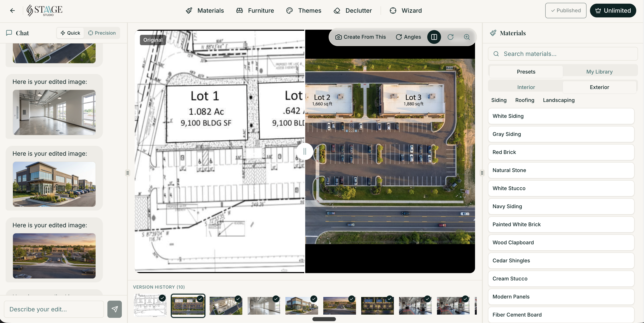644x323 pixels.
Task: Select the Furniture tool
Action: click(255, 11)
